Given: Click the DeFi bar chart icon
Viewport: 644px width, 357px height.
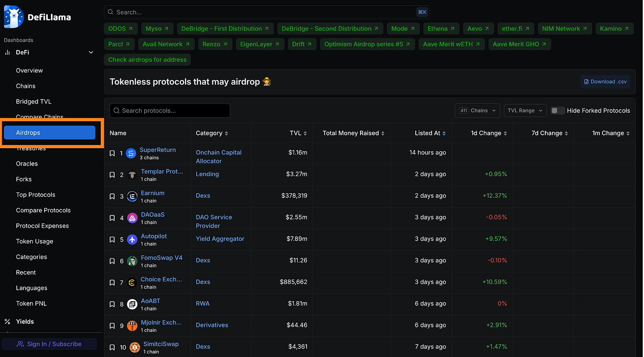Looking at the screenshot, I should (x=7, y=52).
